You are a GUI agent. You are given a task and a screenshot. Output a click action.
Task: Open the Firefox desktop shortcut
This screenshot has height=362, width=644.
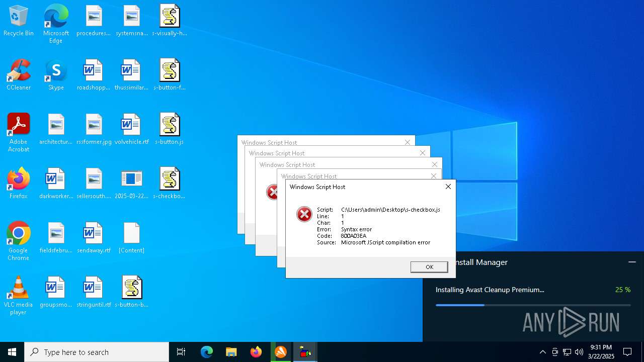pyautogui.click(x=19, y=184)
